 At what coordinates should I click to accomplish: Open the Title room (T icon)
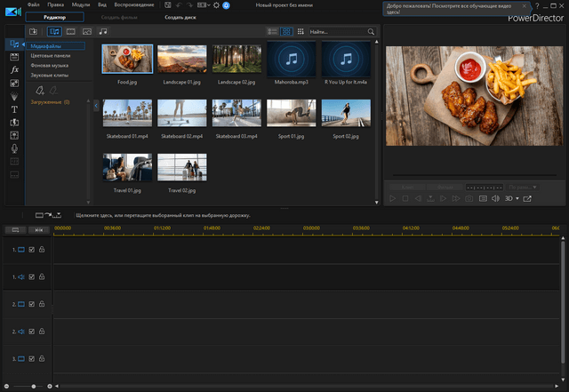click(x=15, y=108)
